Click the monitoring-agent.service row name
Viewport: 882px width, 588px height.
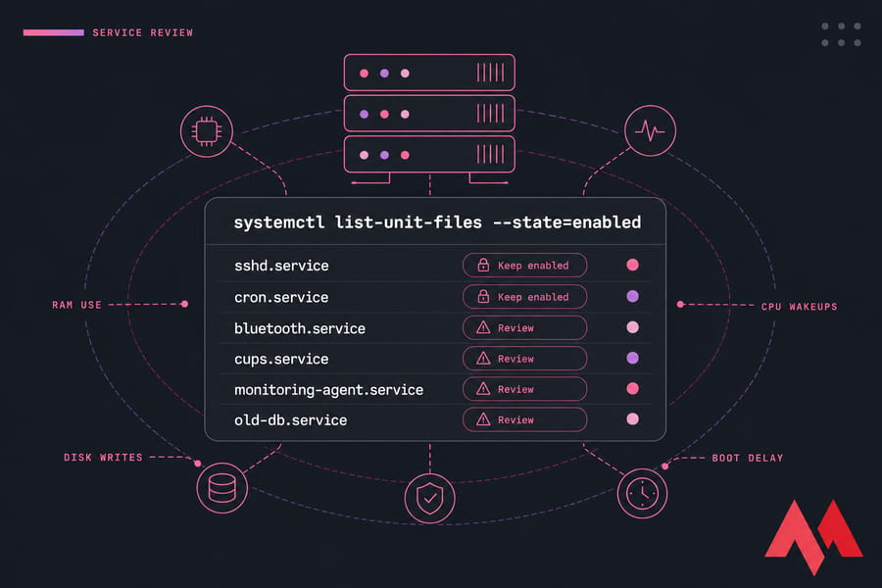click(328, 390)
